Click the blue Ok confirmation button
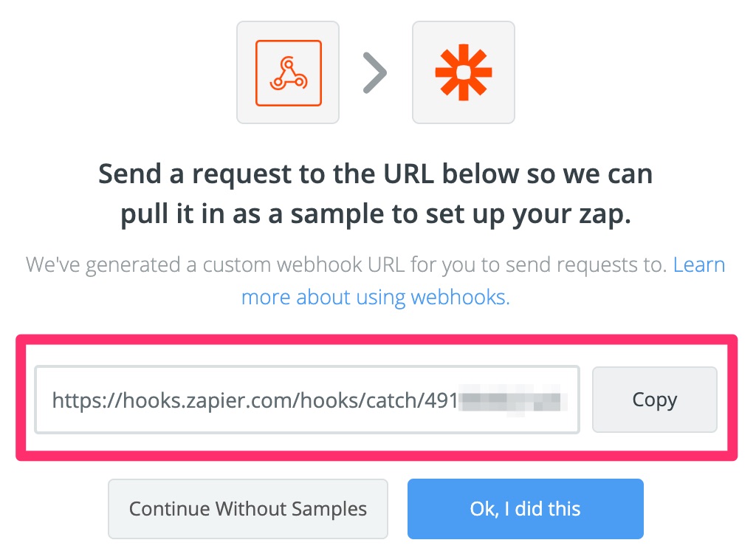Screen dimensions: 756x554 [525, 508]
